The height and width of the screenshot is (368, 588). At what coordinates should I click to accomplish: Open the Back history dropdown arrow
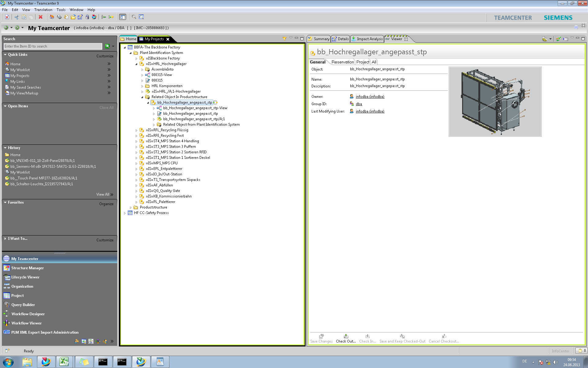point(11,28)
